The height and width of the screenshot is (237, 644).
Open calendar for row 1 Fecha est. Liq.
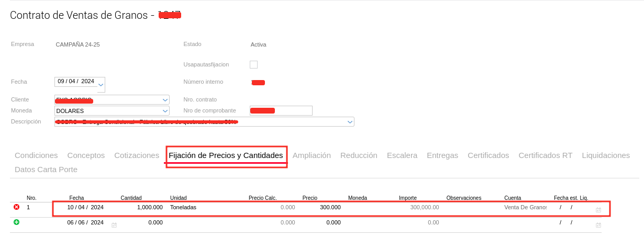(x=598, y=210)
